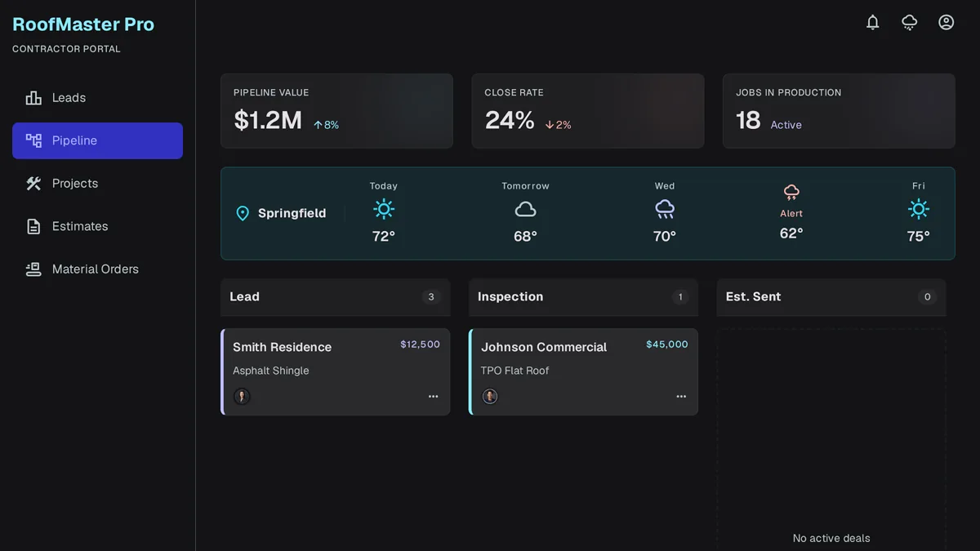The height and width of the screenshot is (551, 980).
Task: Click the Lead column count badge 3
Action: click(x=432, y=297)
